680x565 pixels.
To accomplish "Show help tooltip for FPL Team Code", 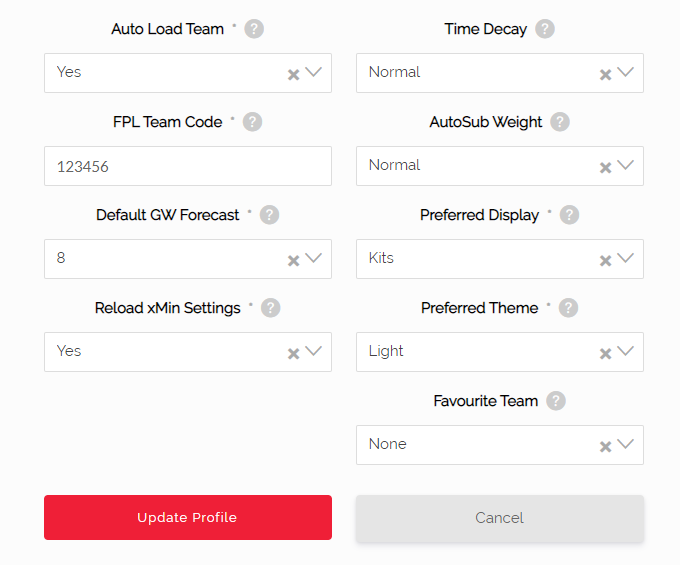I will coord(252,122).
